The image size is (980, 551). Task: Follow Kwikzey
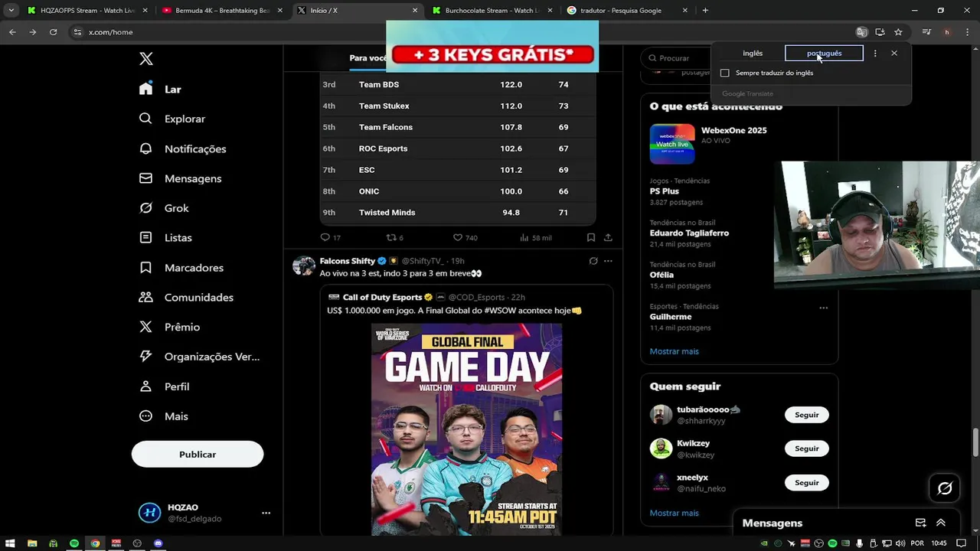[806, 448]
